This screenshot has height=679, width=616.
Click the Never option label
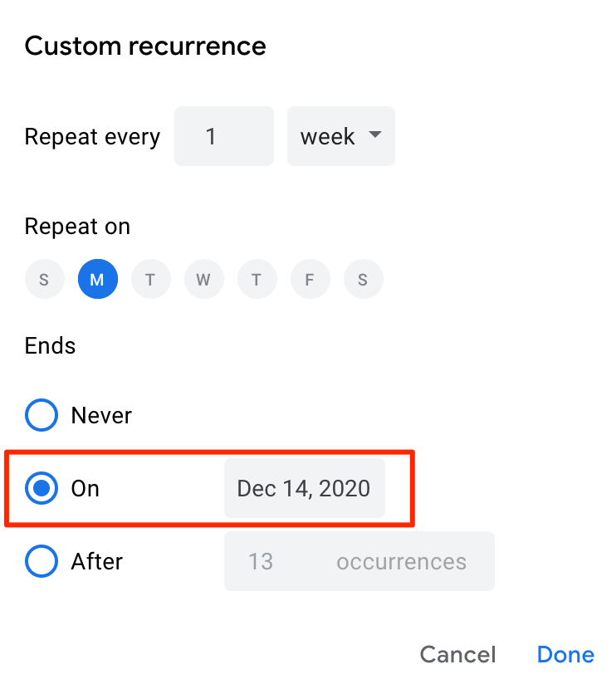pos(101,415)
